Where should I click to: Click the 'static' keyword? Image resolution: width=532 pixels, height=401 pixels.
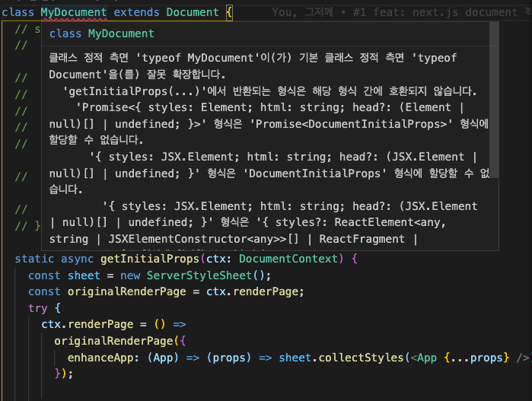[34, 259]
